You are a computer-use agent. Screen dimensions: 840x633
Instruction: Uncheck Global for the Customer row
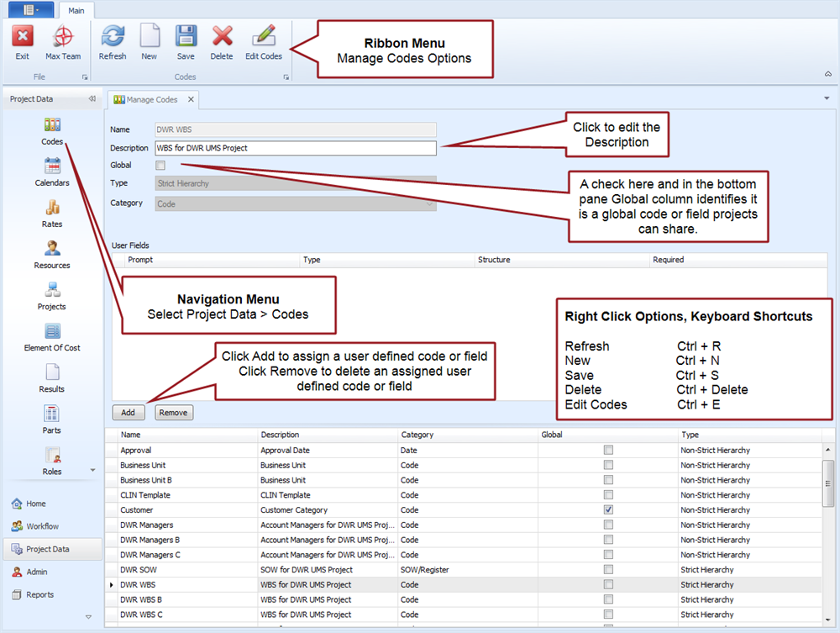tap(608, 510)
